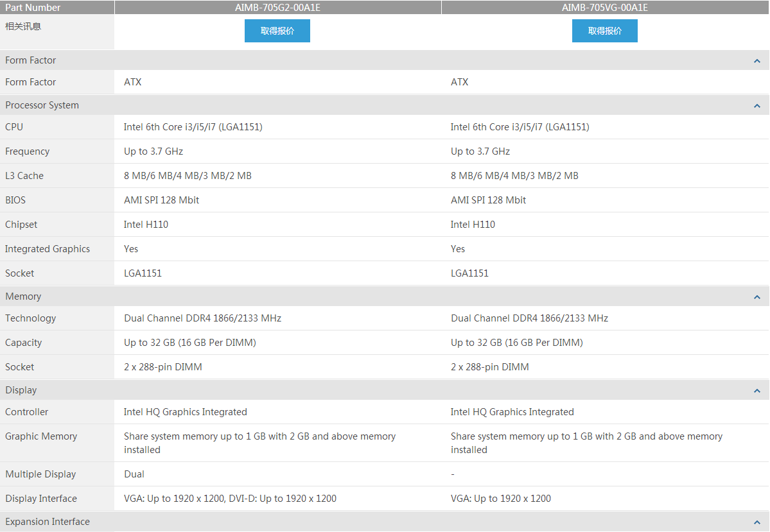This screenshot has width=770, height=532.
Task: Click the Expansion Interface section header text
Action: [x=47, y=522]
